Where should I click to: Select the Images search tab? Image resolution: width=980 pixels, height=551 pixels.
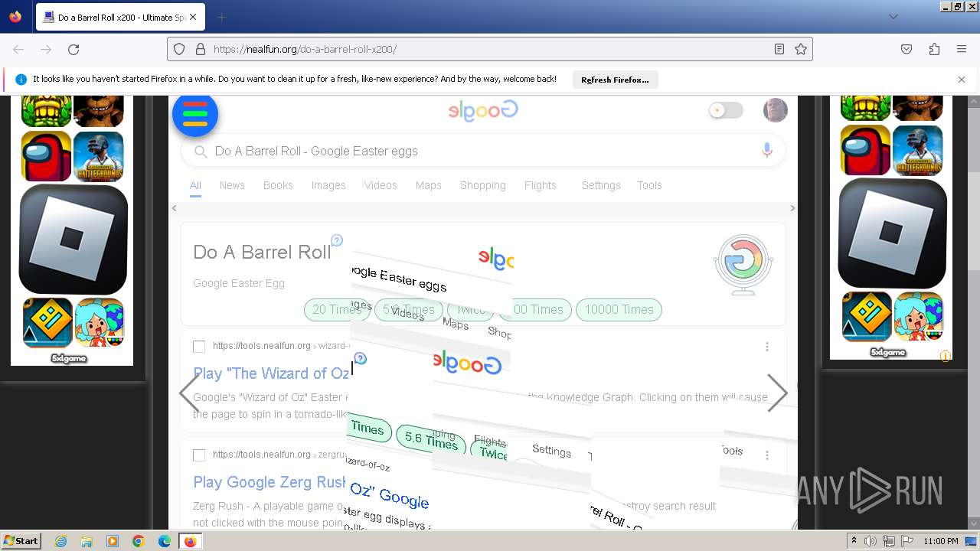pos(328,185)
